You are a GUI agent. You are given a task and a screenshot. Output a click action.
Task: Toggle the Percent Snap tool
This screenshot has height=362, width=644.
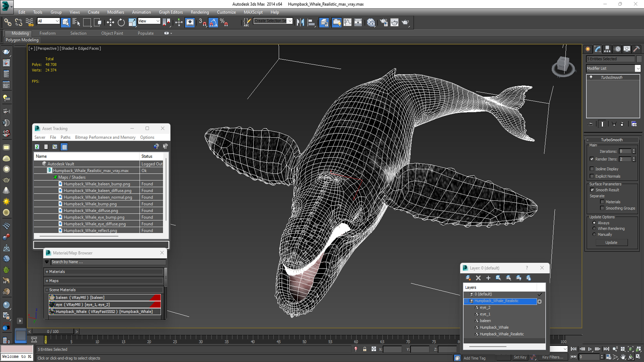(224, 22)
